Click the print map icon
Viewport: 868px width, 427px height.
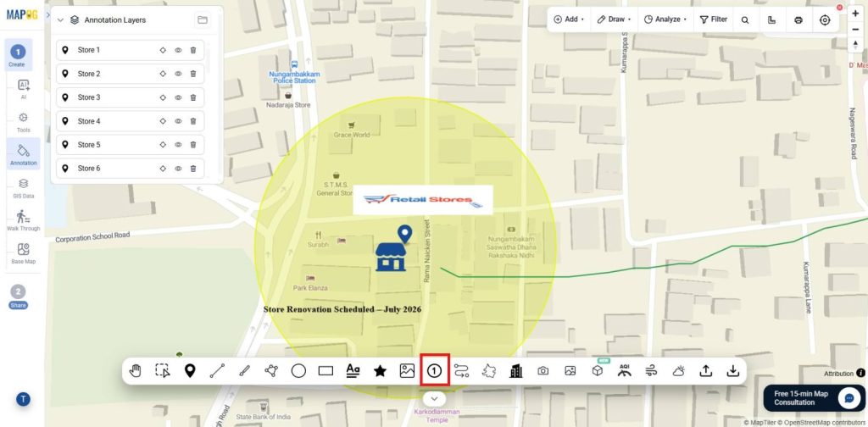(x=798, y=20)
